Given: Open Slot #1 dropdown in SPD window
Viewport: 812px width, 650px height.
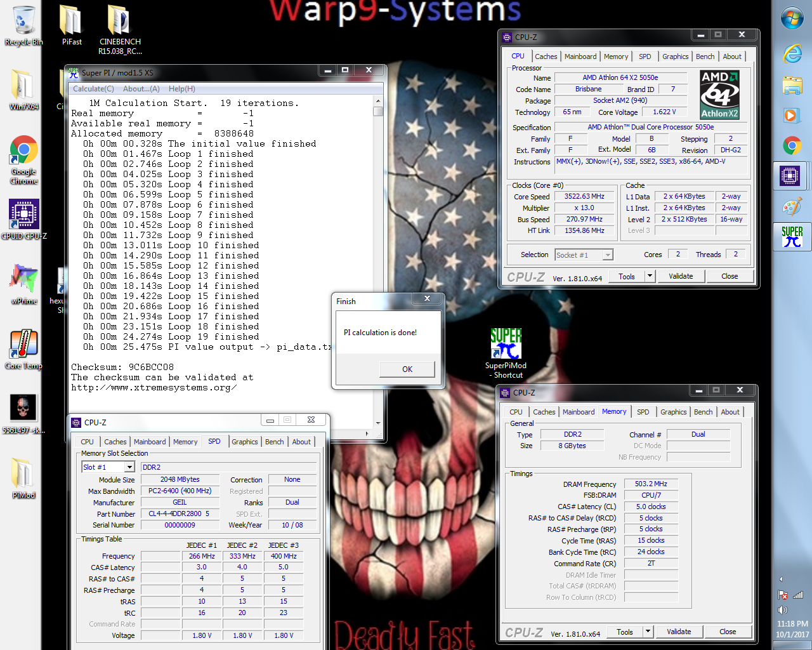Looking at the screenshot, I should (x=129, y=467).
